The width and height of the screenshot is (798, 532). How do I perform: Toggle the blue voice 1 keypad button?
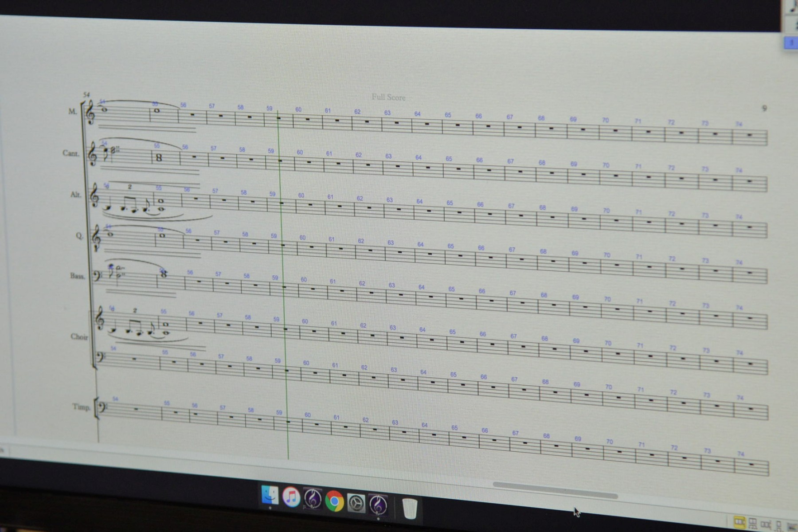pos(791,43)
